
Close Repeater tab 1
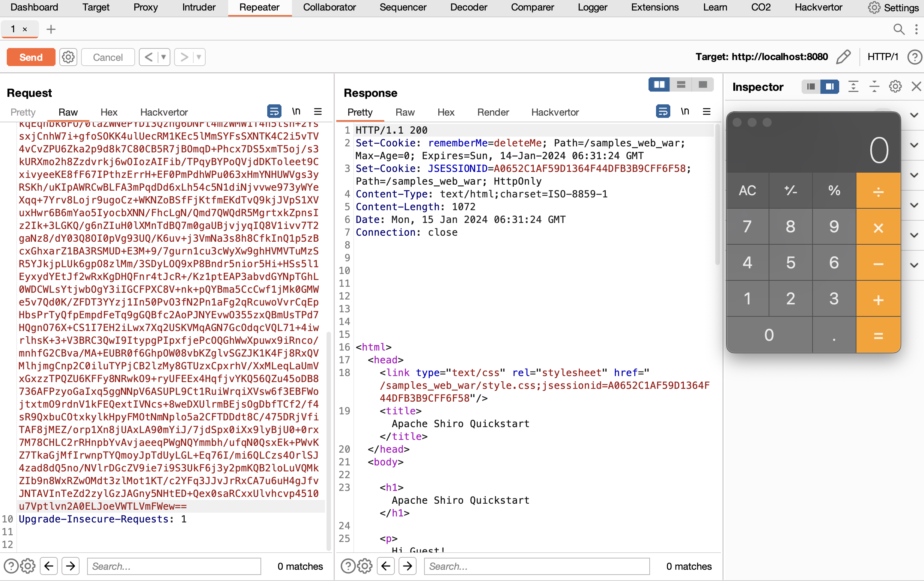pos(25,29)
